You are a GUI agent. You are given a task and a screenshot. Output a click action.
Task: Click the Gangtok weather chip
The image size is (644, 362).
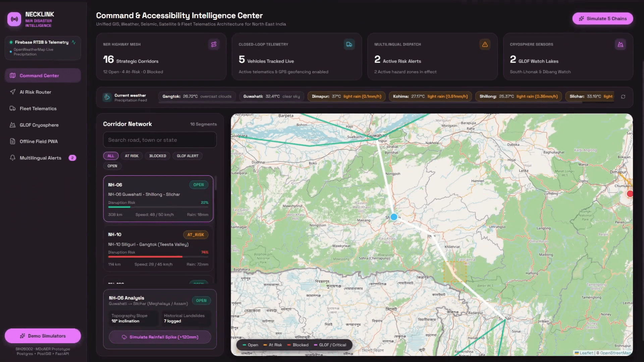pos(197,97)
